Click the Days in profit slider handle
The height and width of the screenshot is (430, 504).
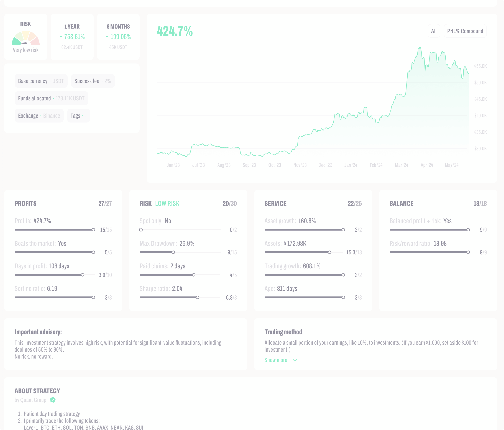click(83, 275)
